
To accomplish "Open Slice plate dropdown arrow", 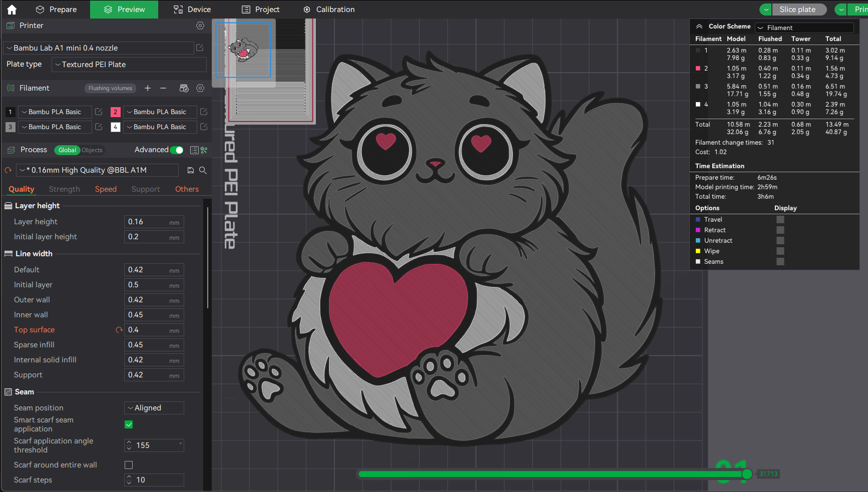I will [x=765, y=10].
